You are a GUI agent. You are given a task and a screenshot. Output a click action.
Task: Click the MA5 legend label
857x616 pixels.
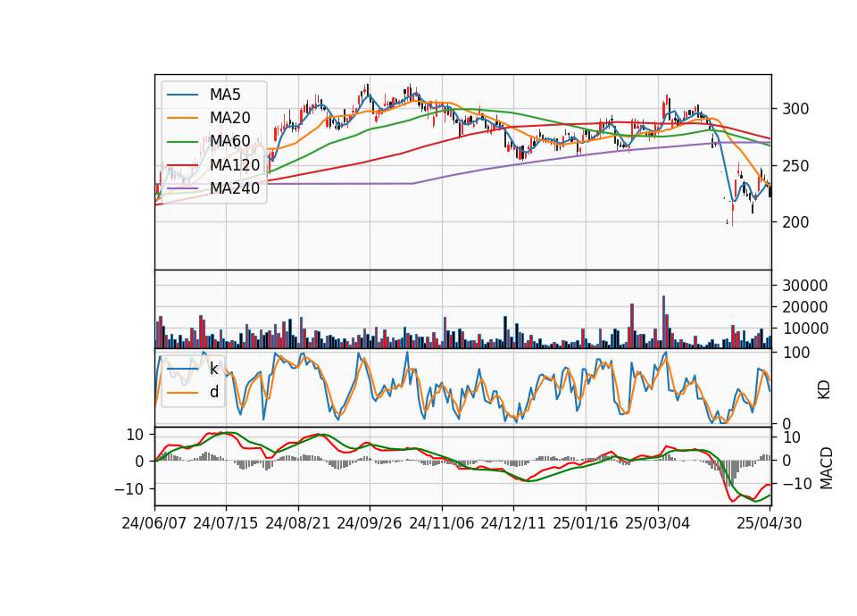(x=225, y=95)
